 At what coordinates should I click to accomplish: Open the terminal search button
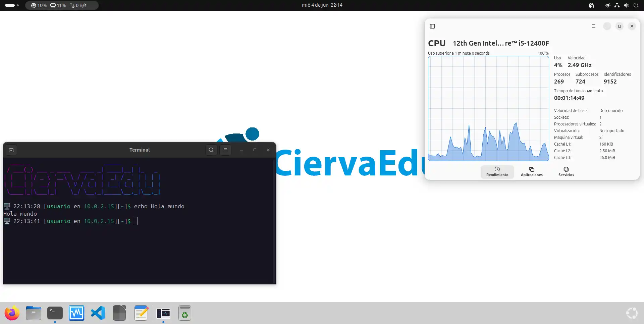(x=211, y=150)
